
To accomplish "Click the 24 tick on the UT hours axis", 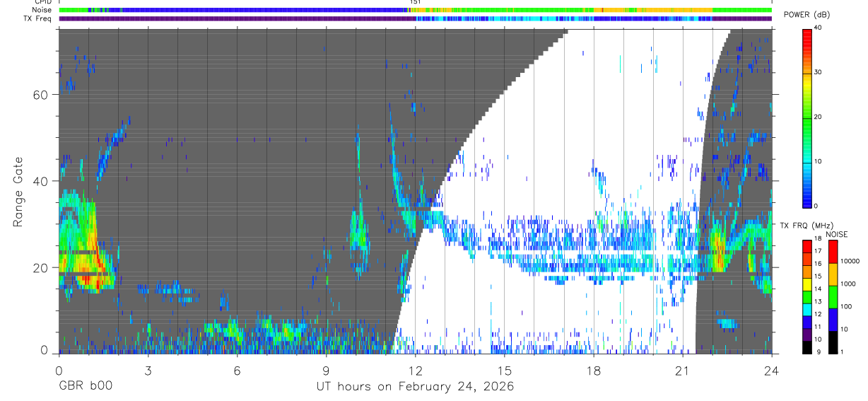I will [x=772, y=370].
